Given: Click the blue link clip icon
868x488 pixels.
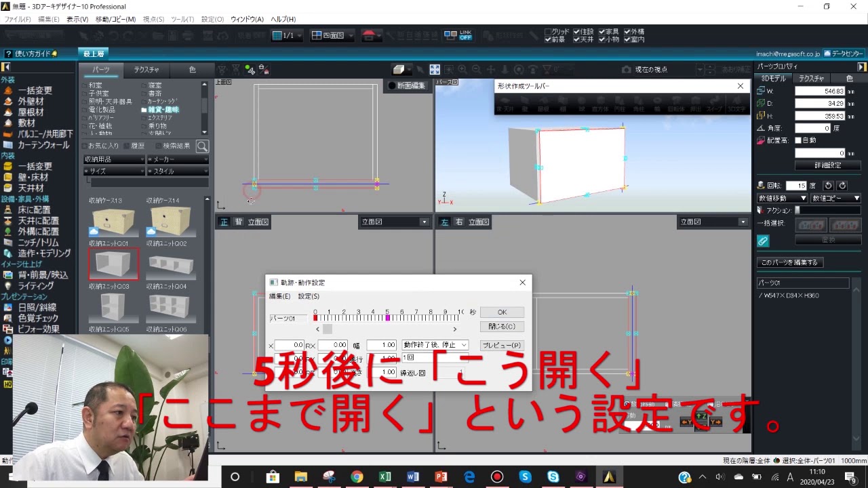Looking at the screenshot, I should click(763, 241).
